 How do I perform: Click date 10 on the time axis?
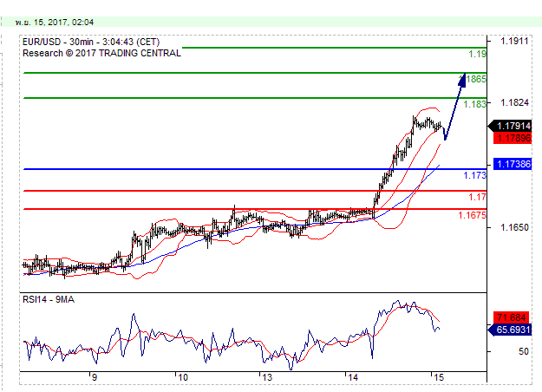181,377
